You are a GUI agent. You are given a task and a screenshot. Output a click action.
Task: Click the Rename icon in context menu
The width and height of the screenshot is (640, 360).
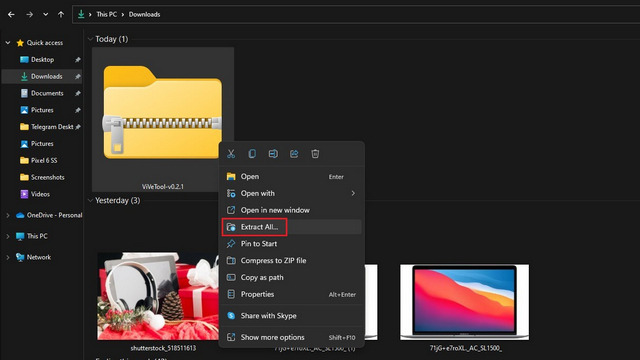click(x=273, y=153)
